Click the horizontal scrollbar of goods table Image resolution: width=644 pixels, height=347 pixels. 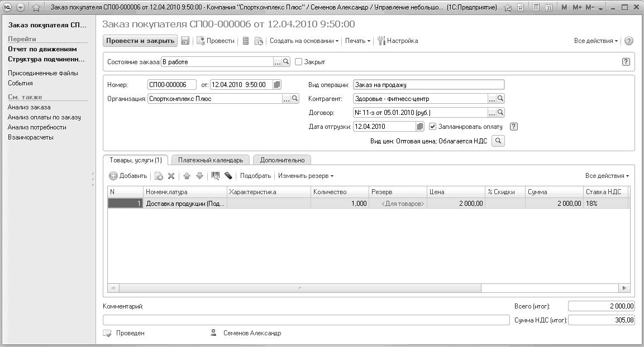tap(300, 288)
